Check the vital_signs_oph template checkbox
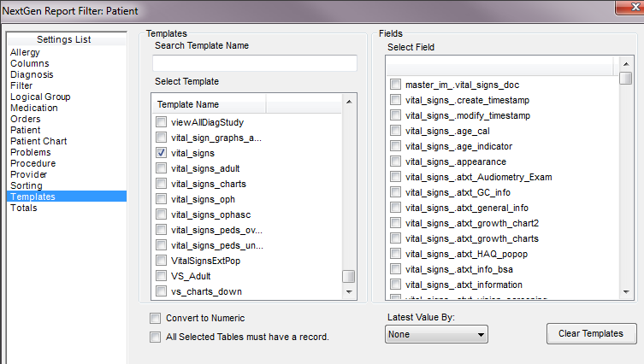The width and height of the screenshot is (644, 364). click(x=162, y=199)
